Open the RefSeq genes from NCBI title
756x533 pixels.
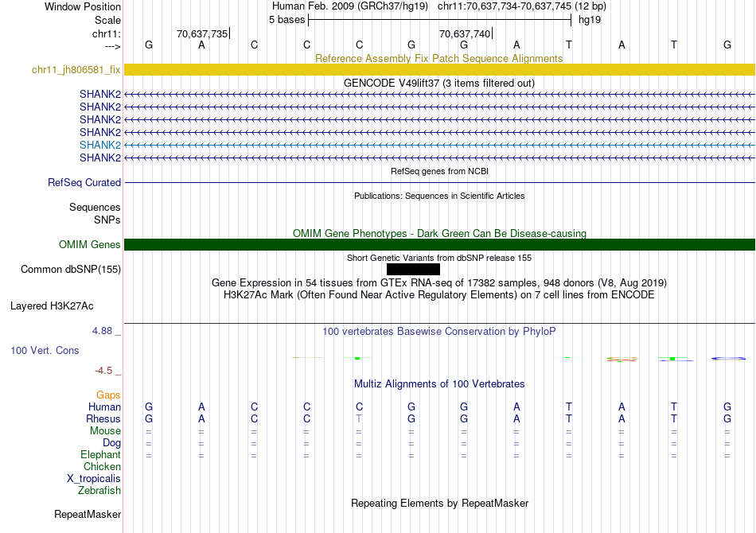(439, 171)
